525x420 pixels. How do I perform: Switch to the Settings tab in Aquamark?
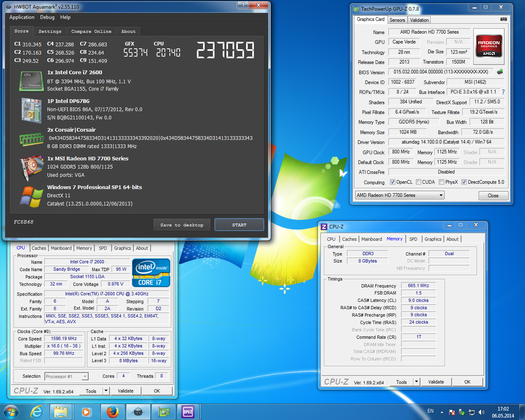[x=50, y=32]
